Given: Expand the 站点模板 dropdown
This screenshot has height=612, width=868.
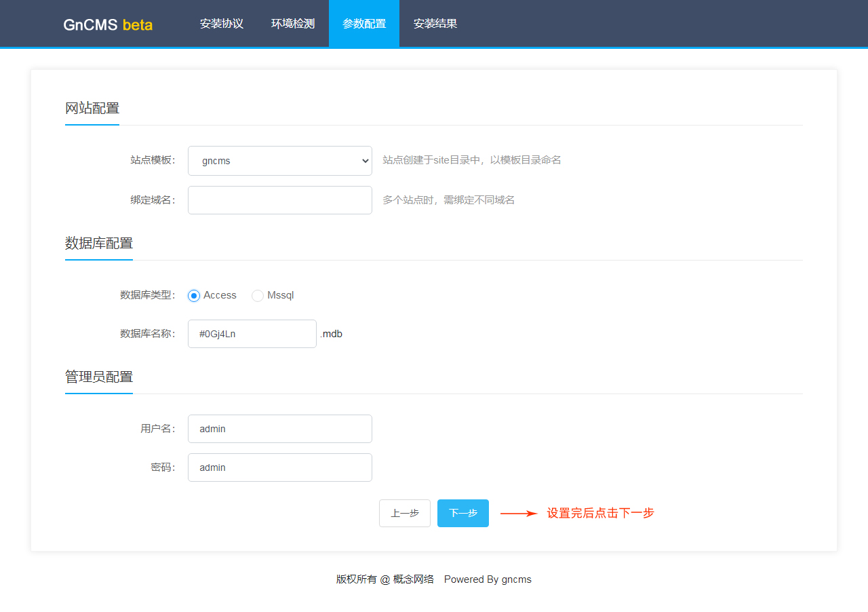Looking at the screenshot, I should pyautogui.click(x=279, y=161).
